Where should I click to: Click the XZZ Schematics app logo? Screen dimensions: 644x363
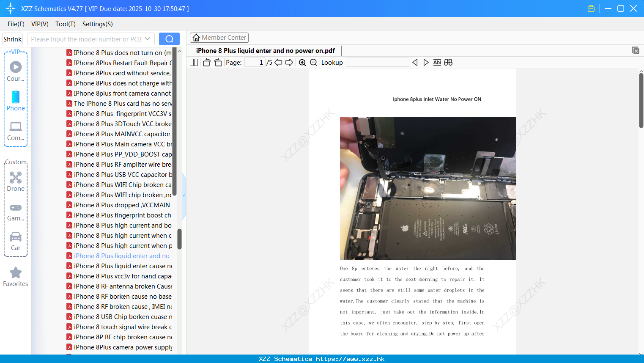(11, 8)
